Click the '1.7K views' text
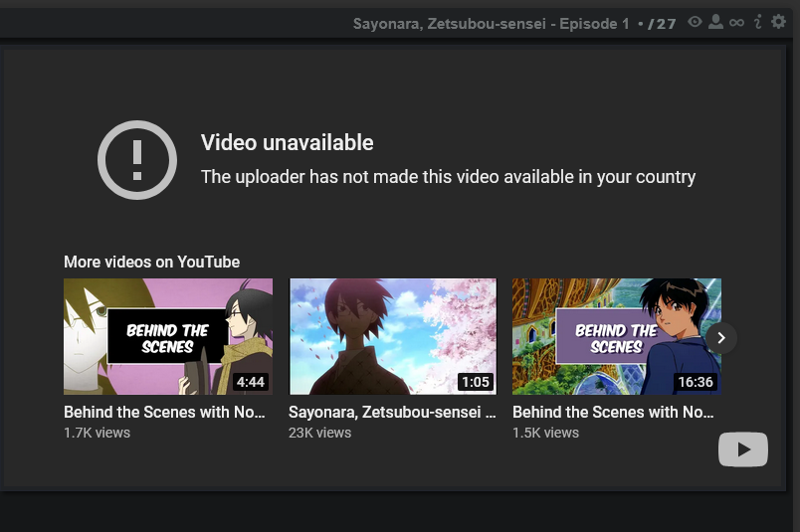This screenshot has width=800, height=532. [97, 433]
